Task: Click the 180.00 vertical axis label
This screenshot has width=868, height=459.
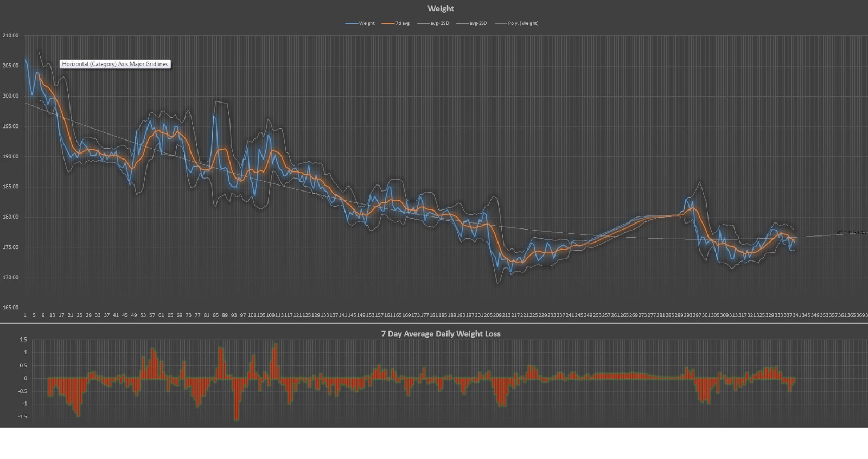Action: (x=11, y=217)
